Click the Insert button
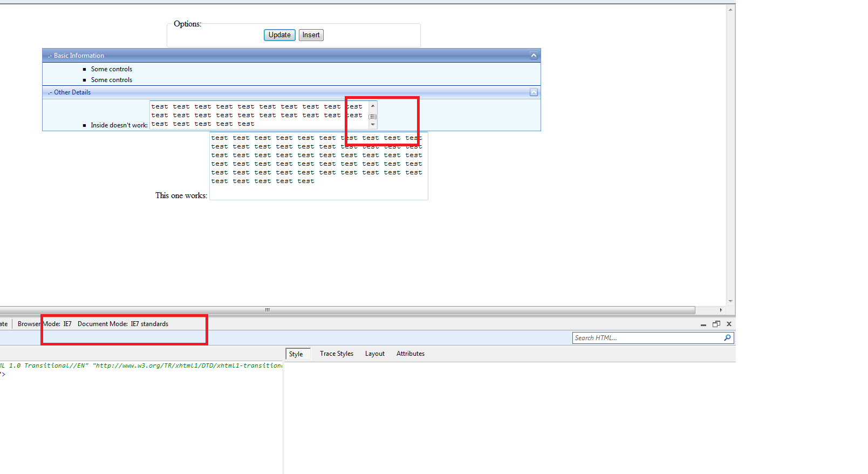This screenshot has width=868, height=474. pos(311,35)
